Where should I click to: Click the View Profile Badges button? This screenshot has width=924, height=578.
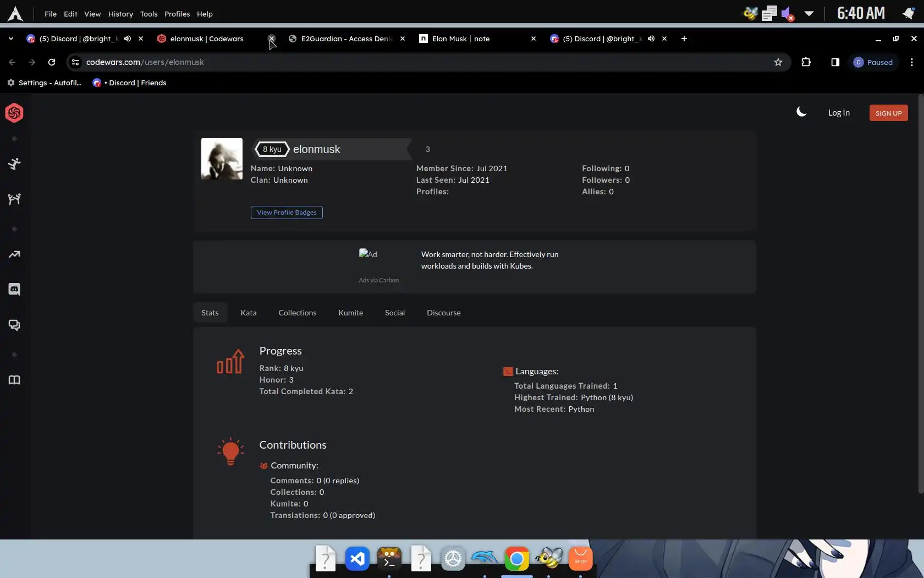287,212
